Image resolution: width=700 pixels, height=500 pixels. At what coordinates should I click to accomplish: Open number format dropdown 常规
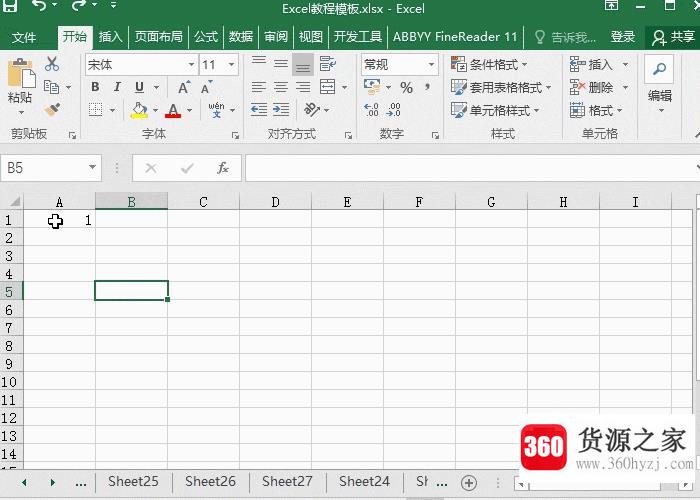431,65
